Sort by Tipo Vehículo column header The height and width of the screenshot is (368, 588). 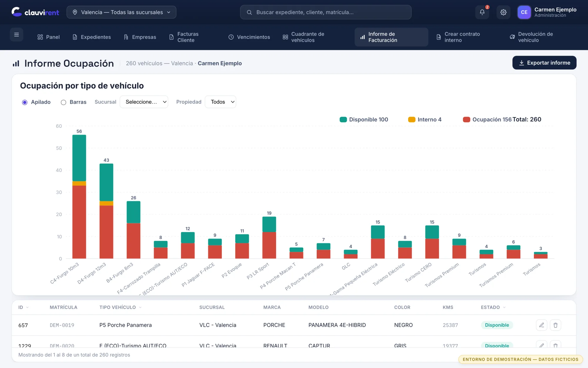click(121, 307)
